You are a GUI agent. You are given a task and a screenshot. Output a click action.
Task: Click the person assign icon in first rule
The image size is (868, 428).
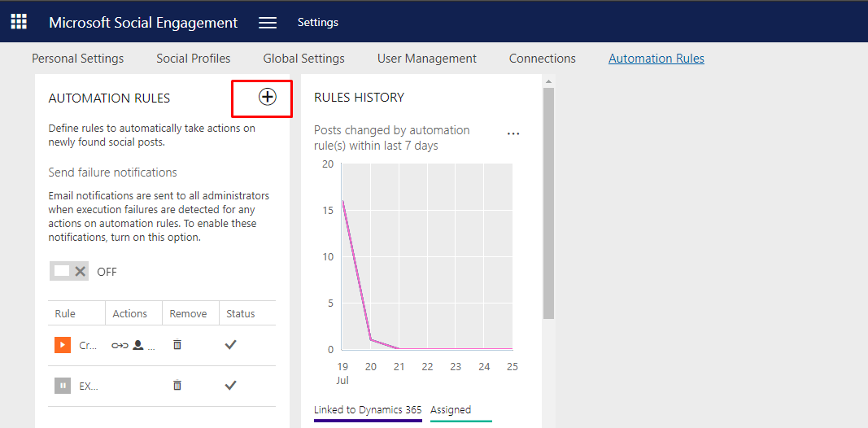[x=137, y=345]
